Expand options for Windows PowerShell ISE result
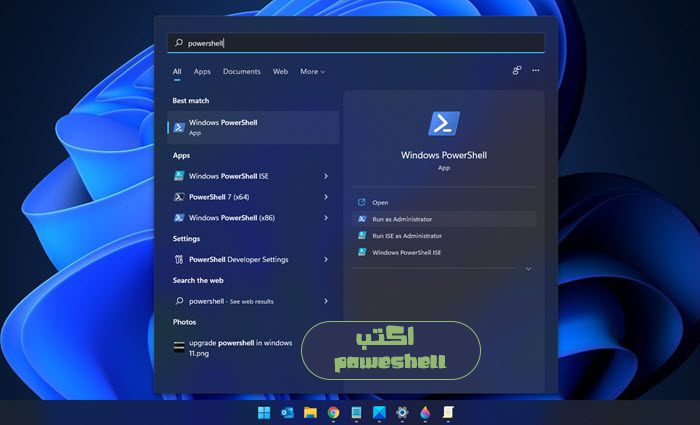Image resolution: width=700 pixels, height=425 pixels. click(x=326, y=176)
